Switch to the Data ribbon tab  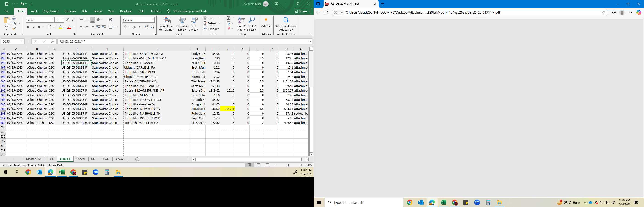(x=84, y=11)
